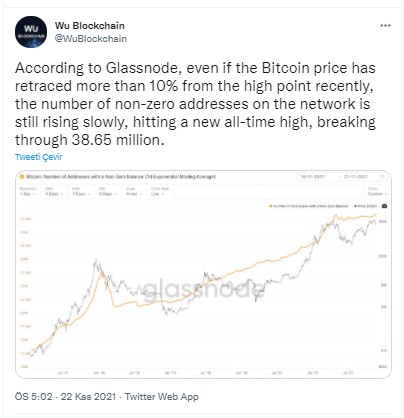
Task: Toggle the Number of Addresses legend series
Action: pos(309,206)
